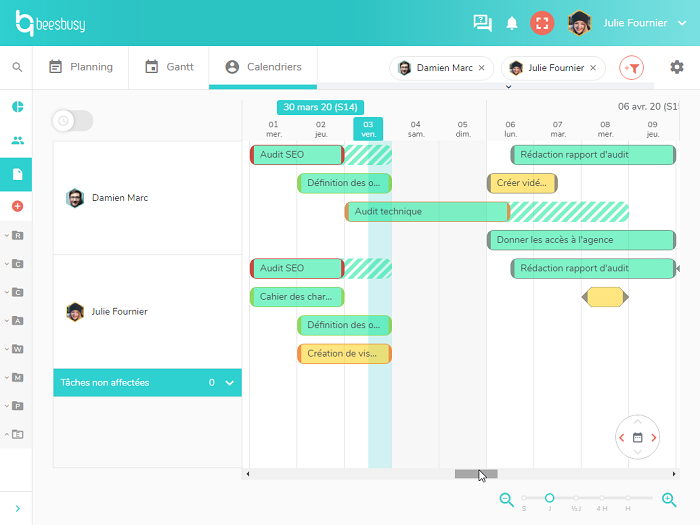Open the pie chart dashboard icon
The height and width of the screenshot is (525, 700).
(x=17, y=107)
